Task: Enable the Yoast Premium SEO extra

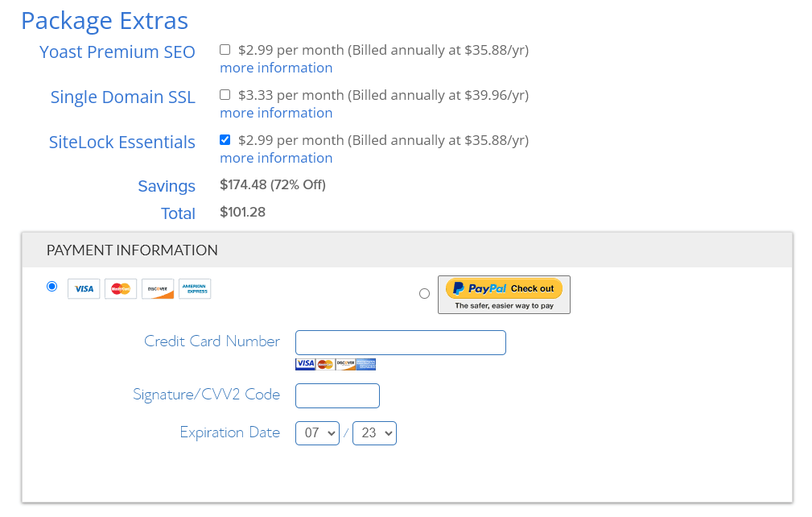Action: point(225,49)
